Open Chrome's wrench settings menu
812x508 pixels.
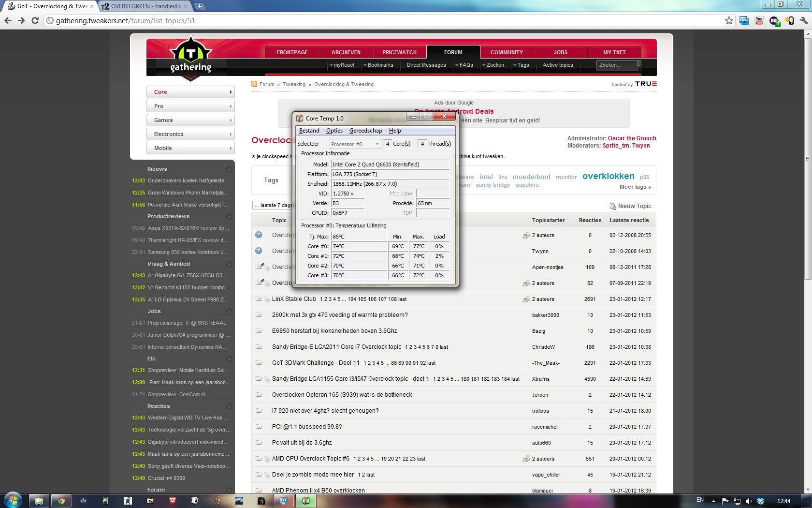tap(804, 21)
